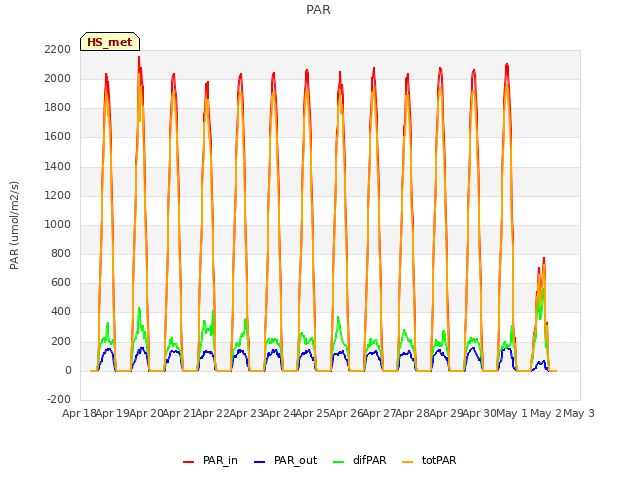Screen dimensions: 640x480
Task: Select the totPAR legend label
Action: (x=439, y=460)
